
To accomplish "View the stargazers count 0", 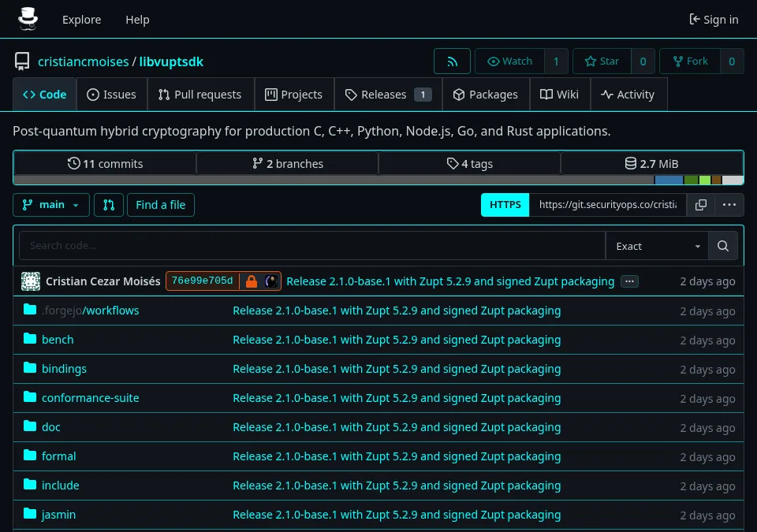I will (x=643, y=61).
